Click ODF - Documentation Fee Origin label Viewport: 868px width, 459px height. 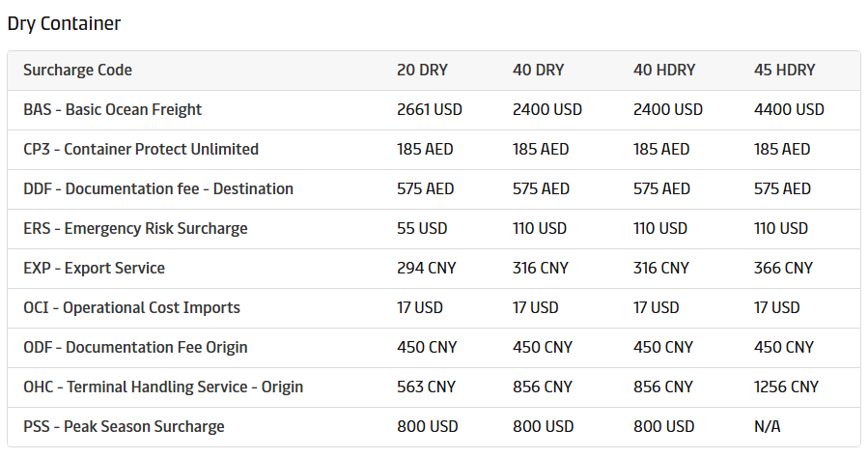pyautogui.click(x=135, y=348)
